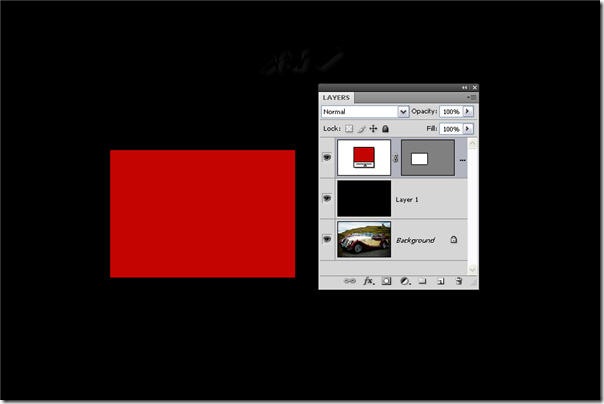The height and width of the screenshot is (404, 604).
Task: Toggle lock transparent pixels
Action: click(349, 129)
